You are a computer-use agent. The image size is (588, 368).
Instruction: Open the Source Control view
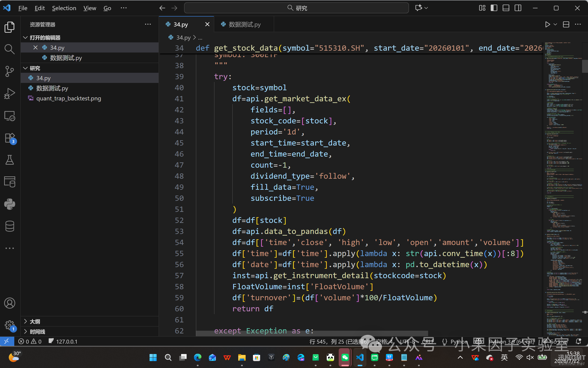(x=9, y=71)
